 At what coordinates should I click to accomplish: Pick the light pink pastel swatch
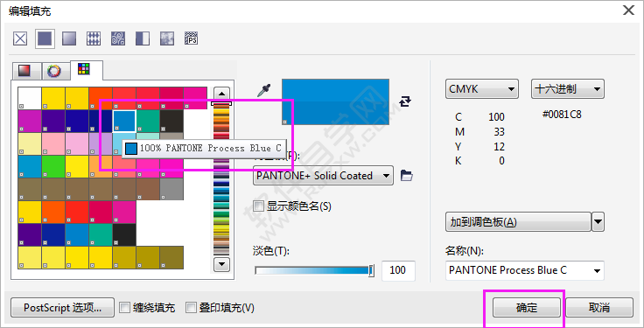click(53, 143)
